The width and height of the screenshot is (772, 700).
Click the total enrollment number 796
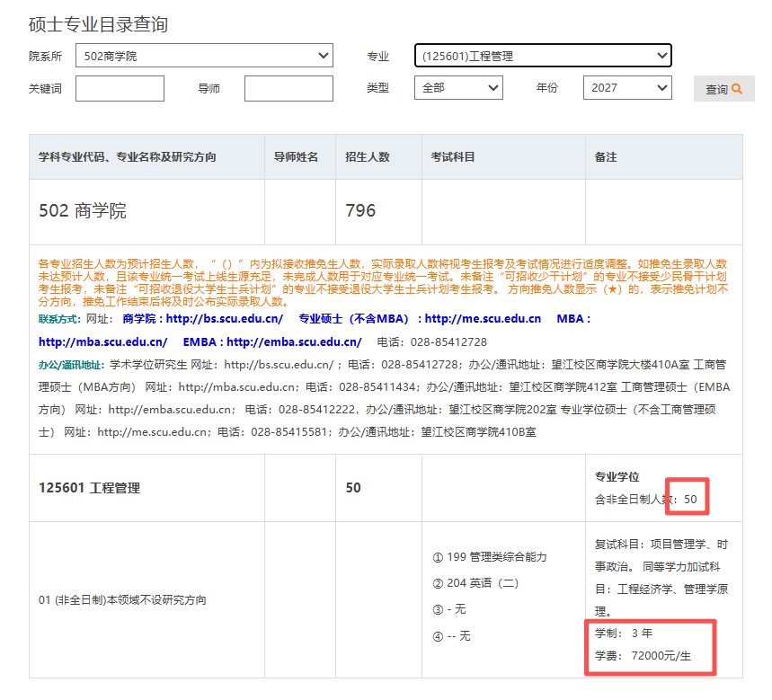[x=360, y=210]
